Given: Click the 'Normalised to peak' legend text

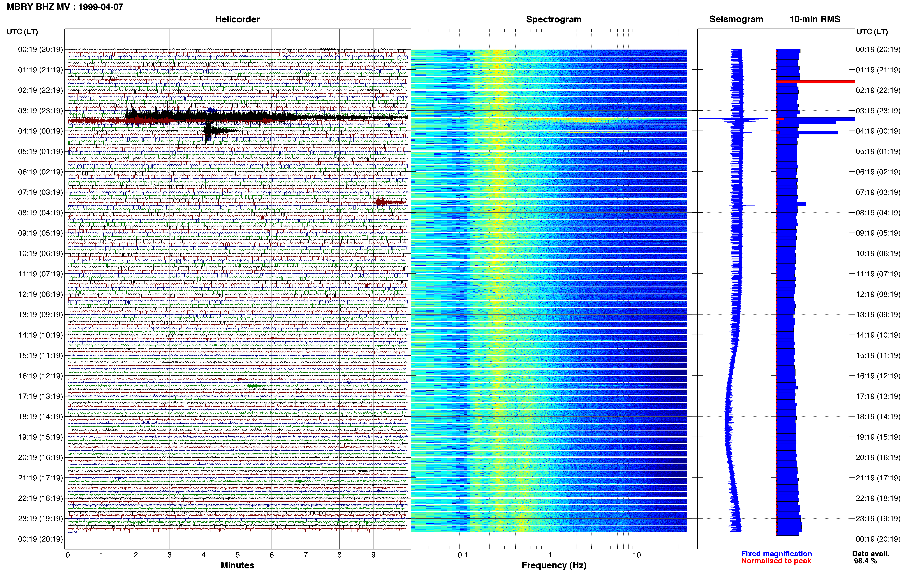Looking at the screenshot, I should point(776,561).
